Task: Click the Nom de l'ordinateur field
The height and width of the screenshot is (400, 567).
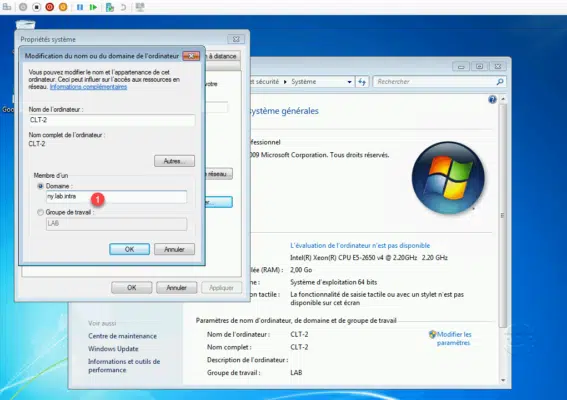Action: coord(111,120)
